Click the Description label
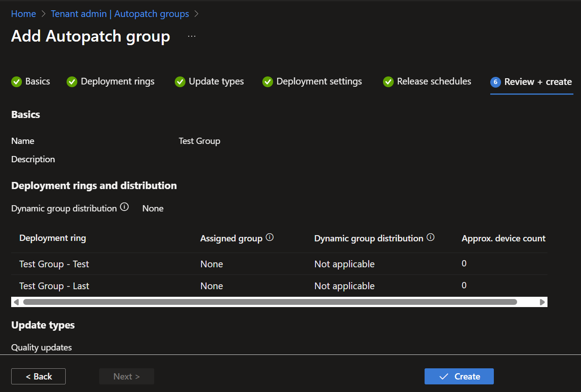This screenshot has height=392, width=581. pyautogui.click(x=33, y=159)
